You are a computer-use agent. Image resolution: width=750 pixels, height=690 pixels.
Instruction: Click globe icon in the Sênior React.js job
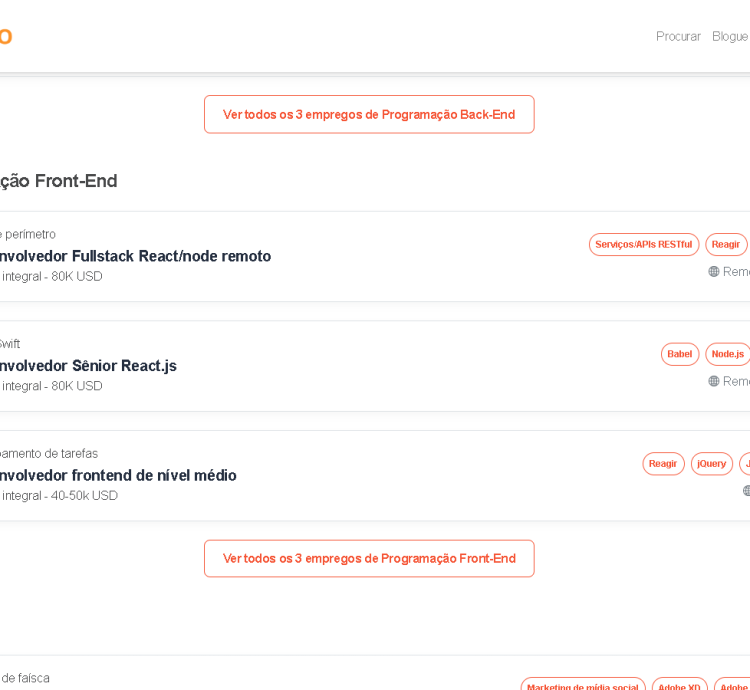[x=714, y=381]
